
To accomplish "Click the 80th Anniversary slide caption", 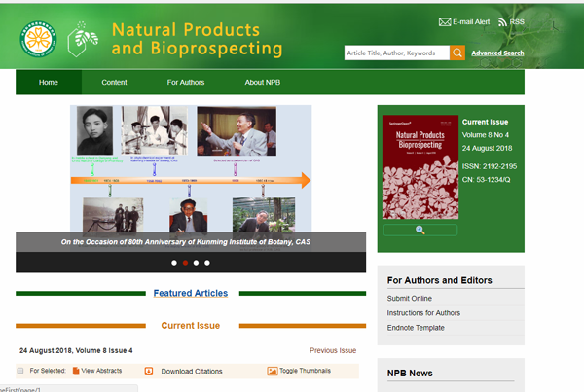I will point(186,242).
